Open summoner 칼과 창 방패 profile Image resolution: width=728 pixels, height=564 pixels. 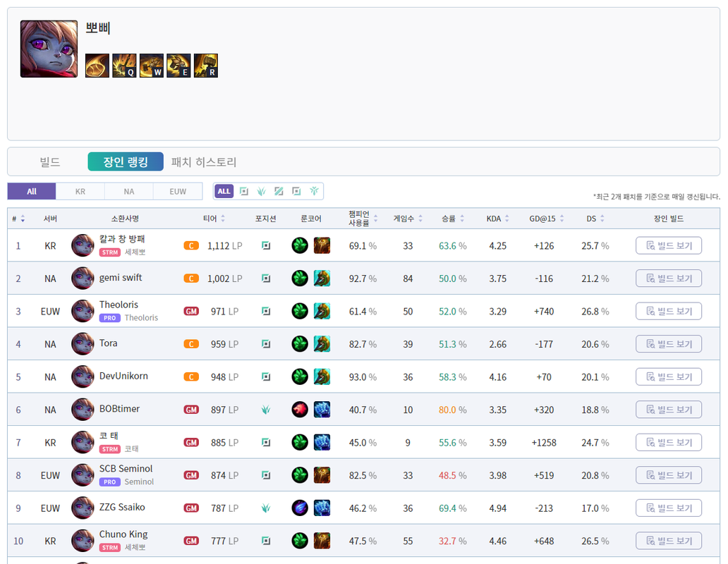point(122,239)
